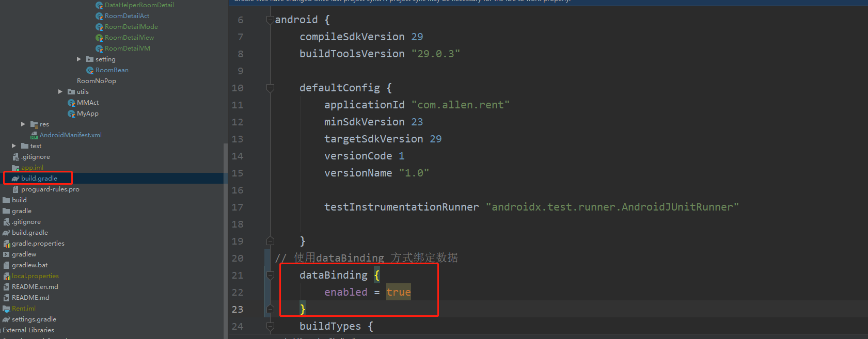Click local.properties file icon
868x339 pixels.
point(6,276)
